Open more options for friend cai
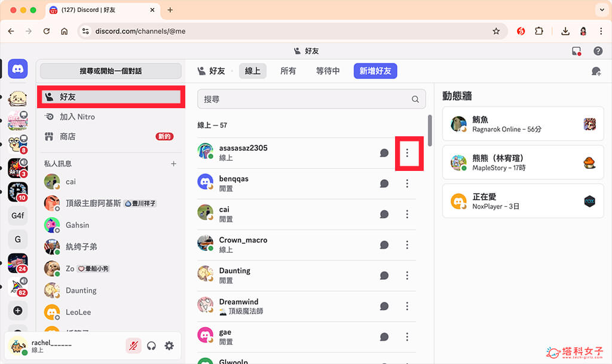 coord(407,214)
